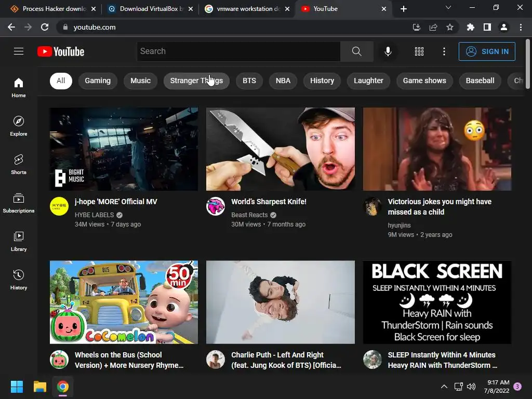Open BLACK SCREEN sleep video thumbnail
This screenshot has width=532, height=399.
437,302
